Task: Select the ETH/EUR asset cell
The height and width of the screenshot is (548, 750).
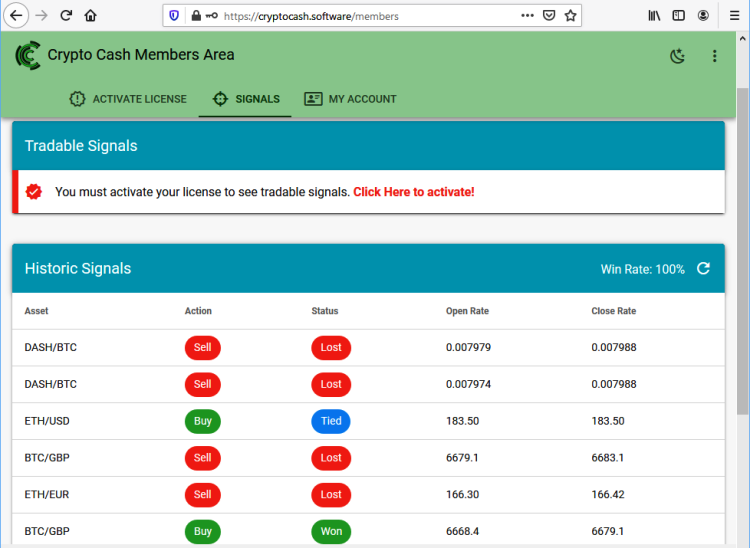Action: coord(47,495)
